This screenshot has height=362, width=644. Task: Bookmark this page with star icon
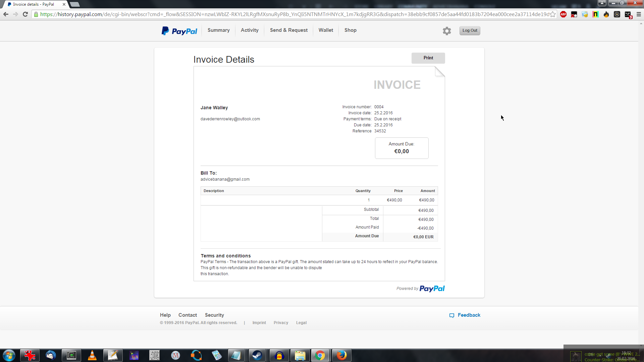tap(552, 14)
